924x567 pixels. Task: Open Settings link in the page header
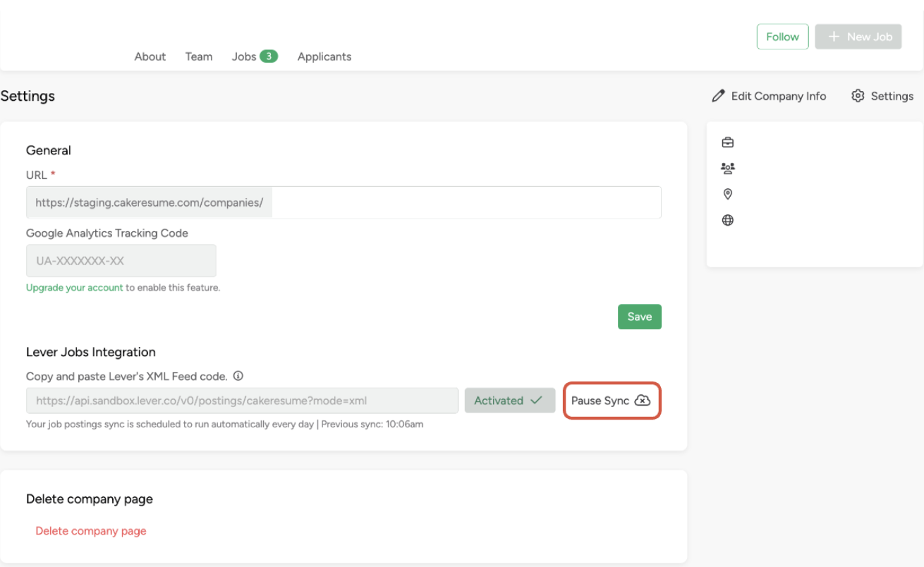click(882, 96)
